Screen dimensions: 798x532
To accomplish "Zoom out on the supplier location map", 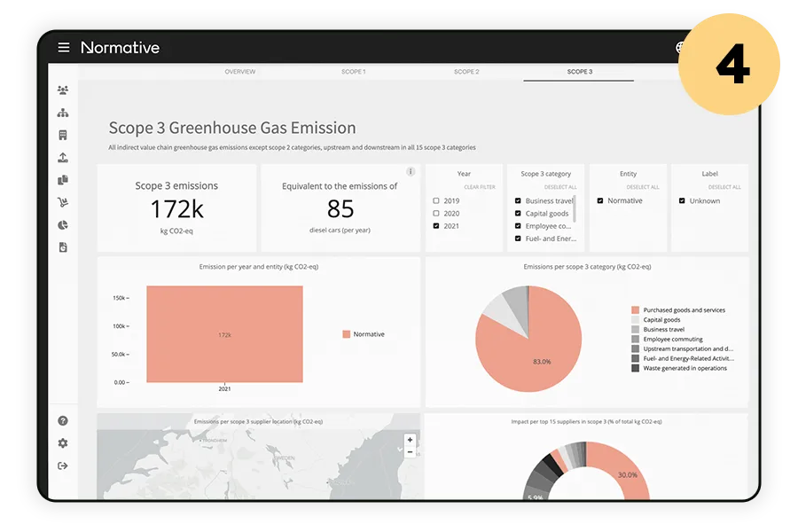I will (x=410, y=451).
